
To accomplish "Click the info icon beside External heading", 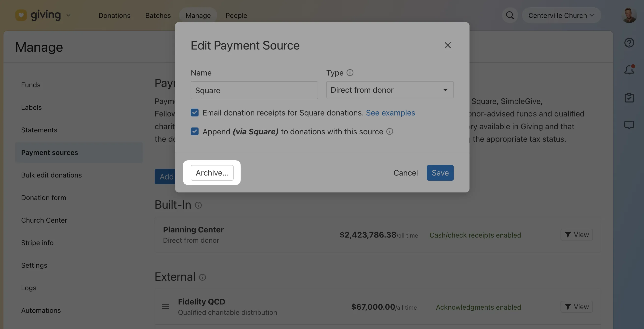I will (x=202, y=277).
